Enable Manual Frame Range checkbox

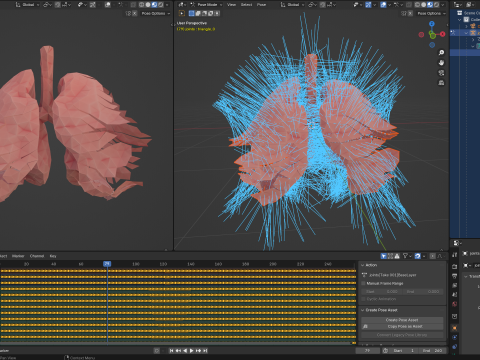363,283
